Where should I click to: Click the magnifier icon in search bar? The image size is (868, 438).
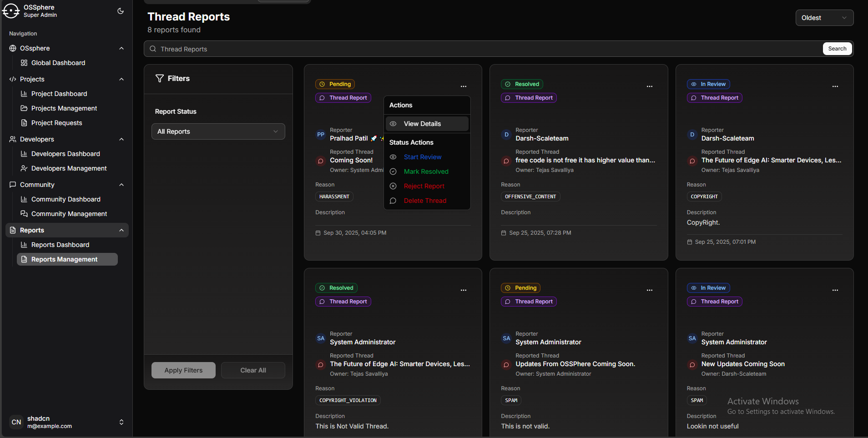point(153,49)
